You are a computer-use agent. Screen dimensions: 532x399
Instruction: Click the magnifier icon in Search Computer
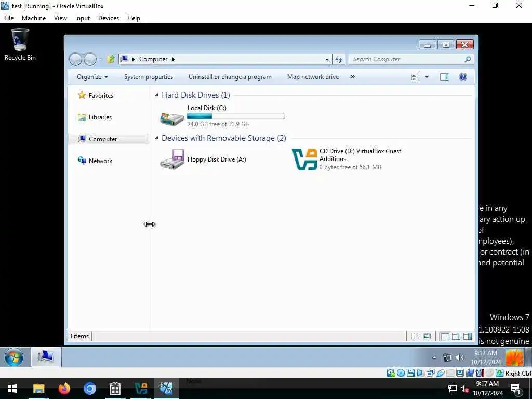pos(468,59)
